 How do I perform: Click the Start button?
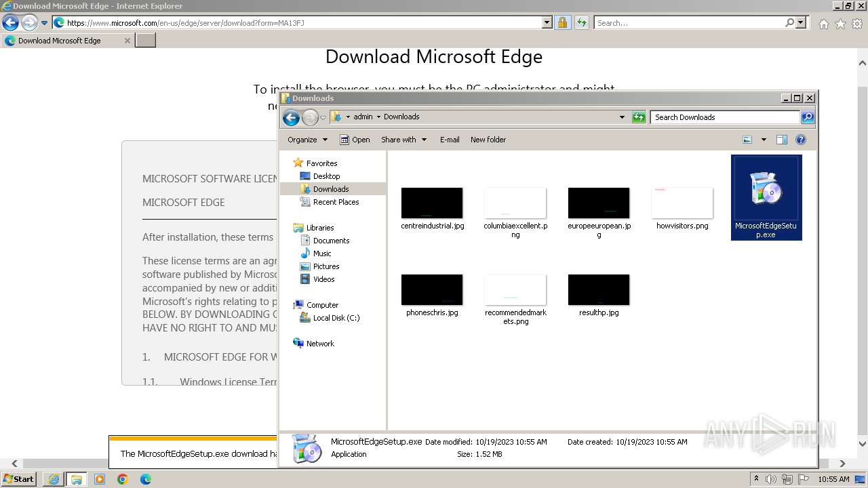coord(18,479)
